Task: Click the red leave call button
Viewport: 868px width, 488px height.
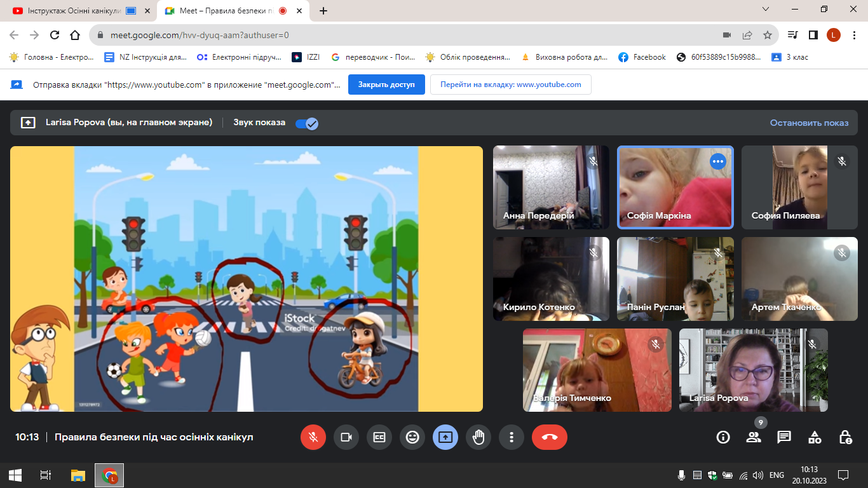Action: coord(550,437)
